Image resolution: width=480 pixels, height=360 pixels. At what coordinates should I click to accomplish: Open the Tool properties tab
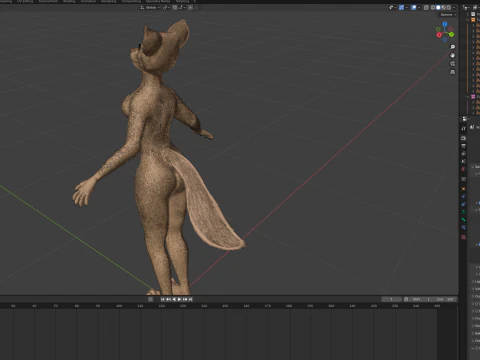click(x=463, y=128)
